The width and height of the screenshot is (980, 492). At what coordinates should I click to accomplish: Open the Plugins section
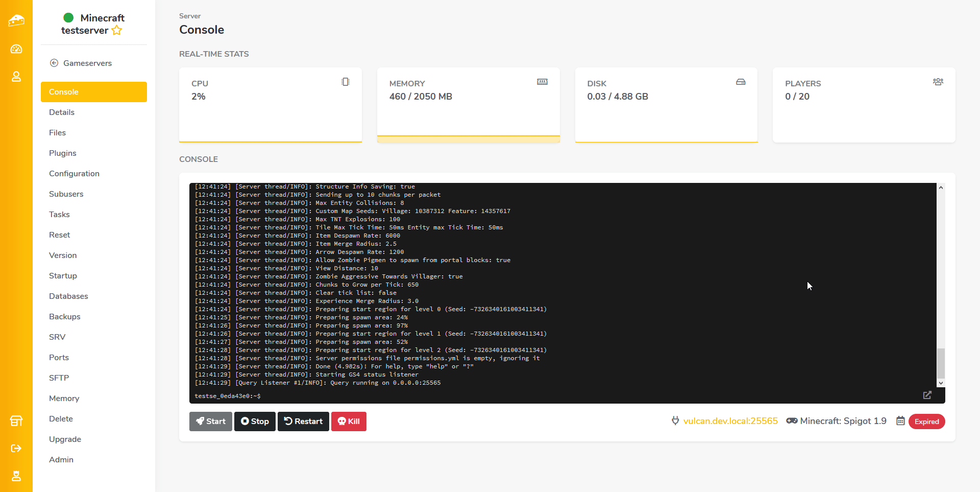(62, 153)
